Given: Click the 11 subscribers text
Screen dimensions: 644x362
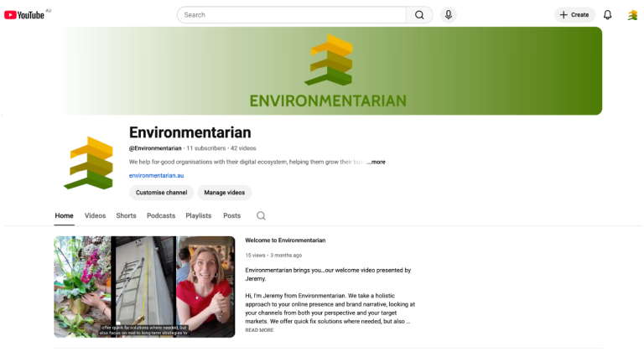Looking at the screenshot, I should pos(206,148).
